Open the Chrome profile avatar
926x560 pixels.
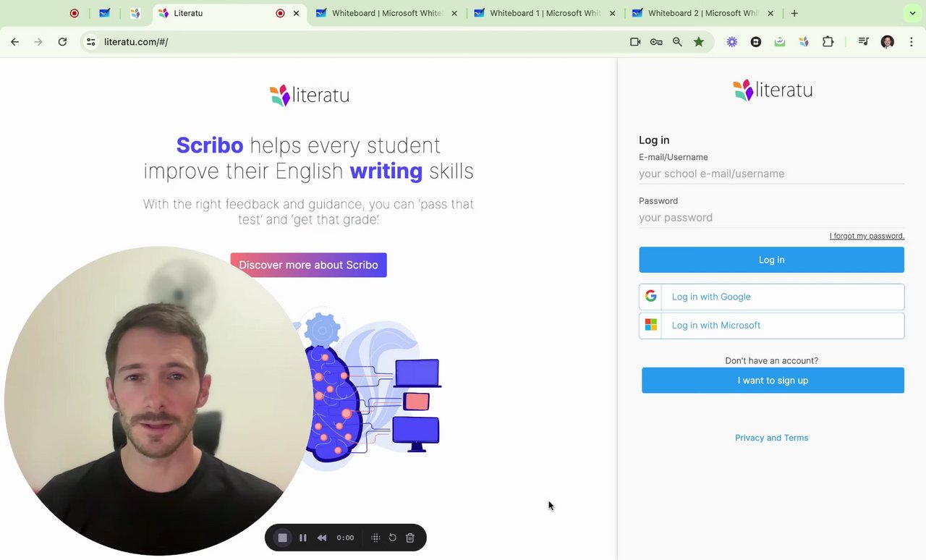point(888,42)
